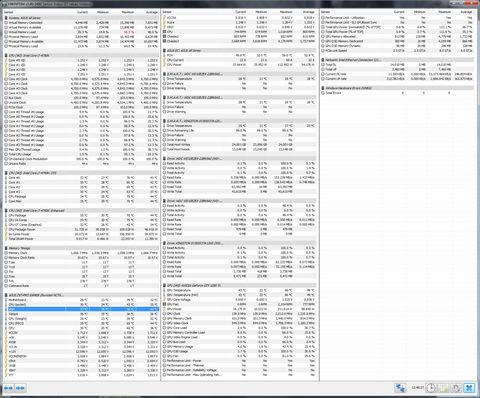Select the Performance Limit - Utilization row
The width and height of the screenshot is (480, 398).
pos(397,18)
